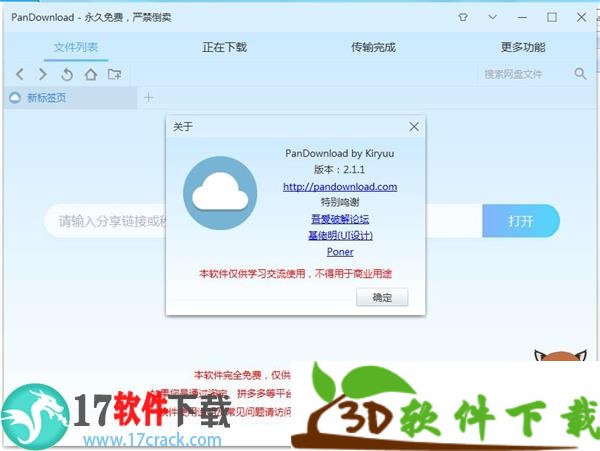Open the title bar dropdown arrow menu
Image resolution: width=600 pixels, height=451 pixels.
tap(493, 17)
